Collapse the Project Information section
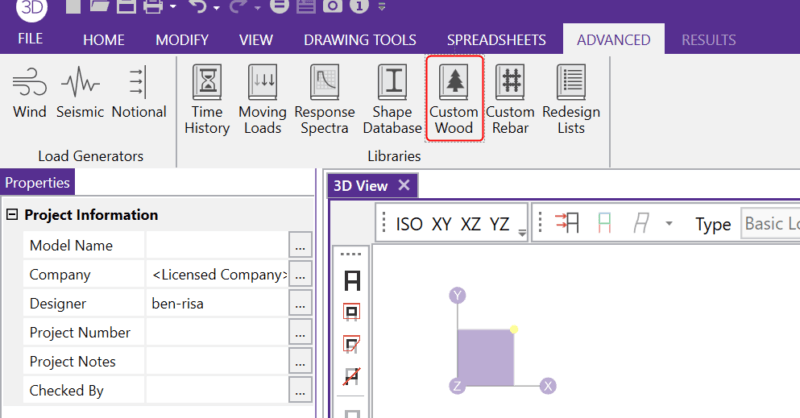The image size is (800, 418). (13, 215)
